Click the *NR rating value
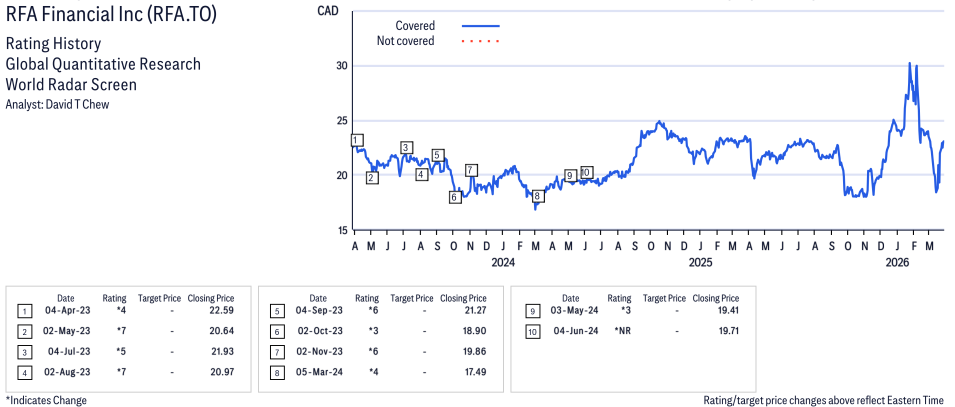Viewport: 955px width, 407px height. click(620, 332)
